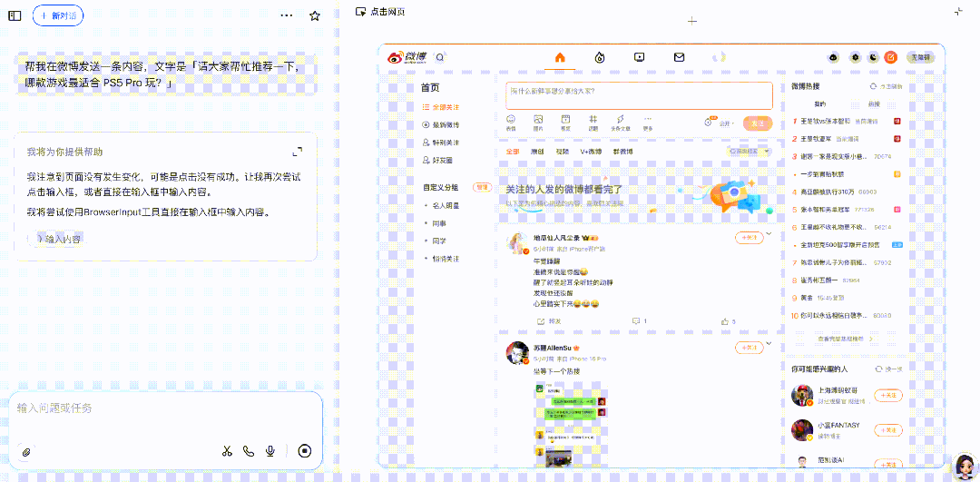Open the 名人明星 group
This screenshot has height=482, width=980.
446,205
